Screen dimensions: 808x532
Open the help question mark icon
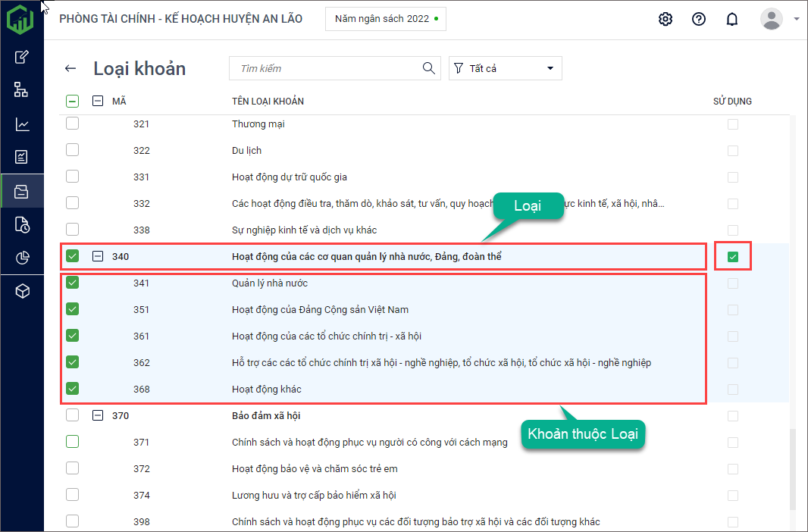699,19
